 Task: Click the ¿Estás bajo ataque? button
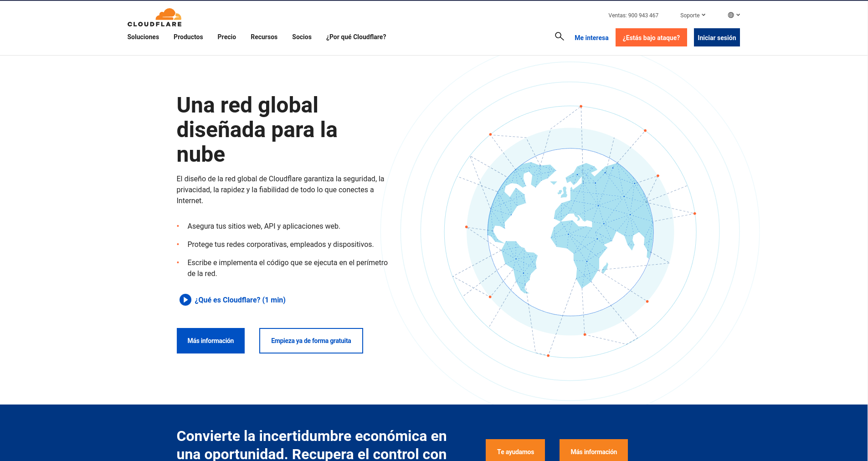(651, 37)
